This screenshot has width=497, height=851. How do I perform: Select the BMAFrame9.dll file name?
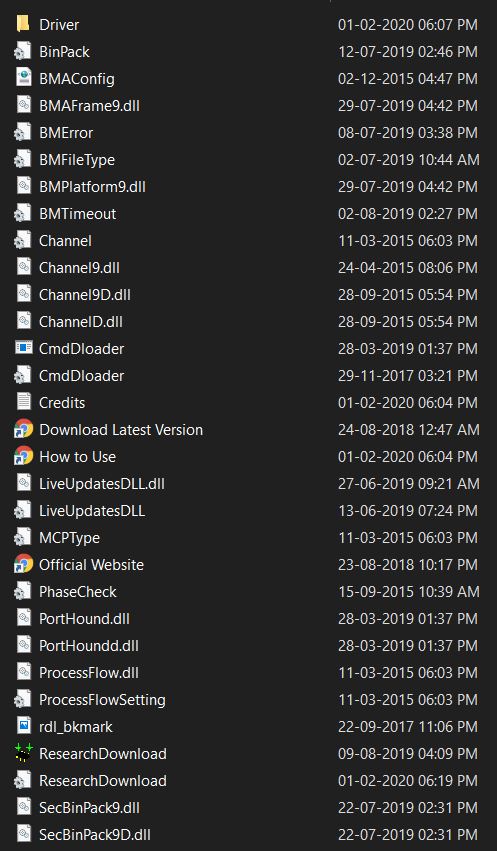coord(89,105)
